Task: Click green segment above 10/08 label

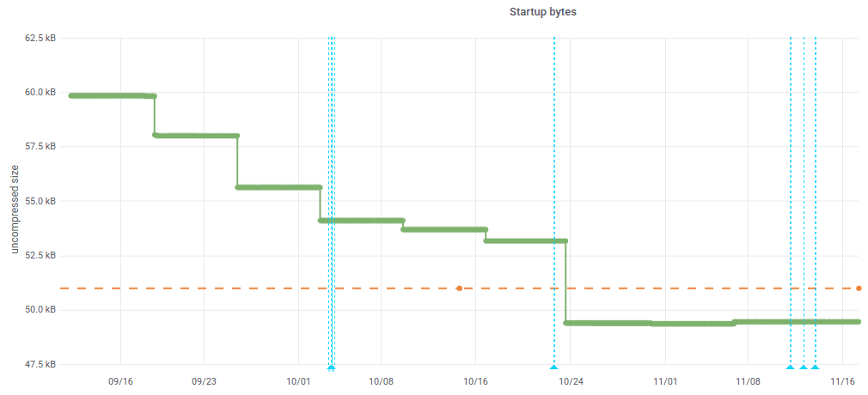Action: (x=382, y=221)
